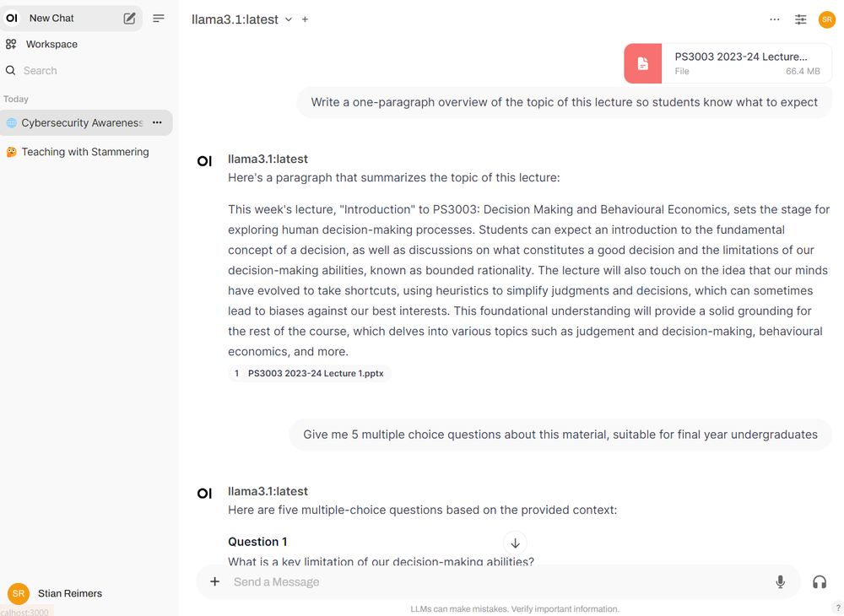Screen dimensions: 844x616
Task: Jump to bottom with the down arrow button
Action: [515, 543]
